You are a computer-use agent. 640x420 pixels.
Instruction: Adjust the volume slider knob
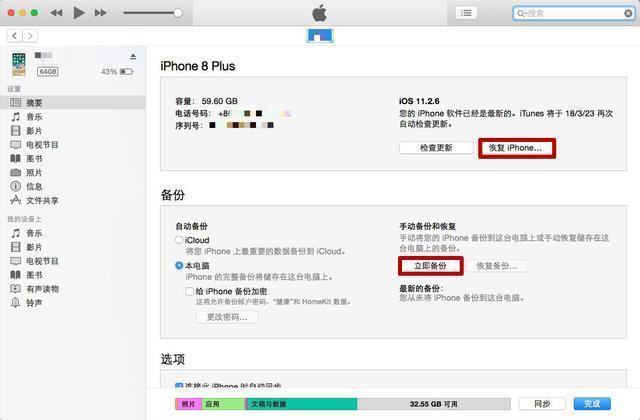coord(178,13)
